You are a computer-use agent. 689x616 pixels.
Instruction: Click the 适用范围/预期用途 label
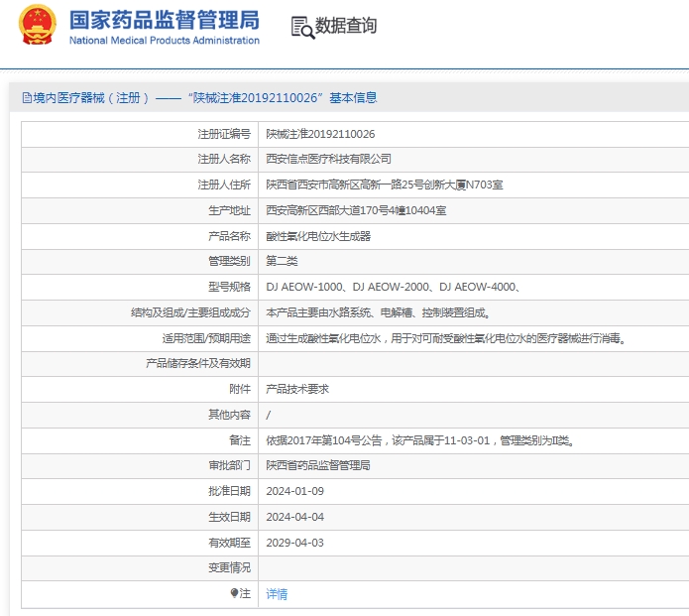click(206, 338)
